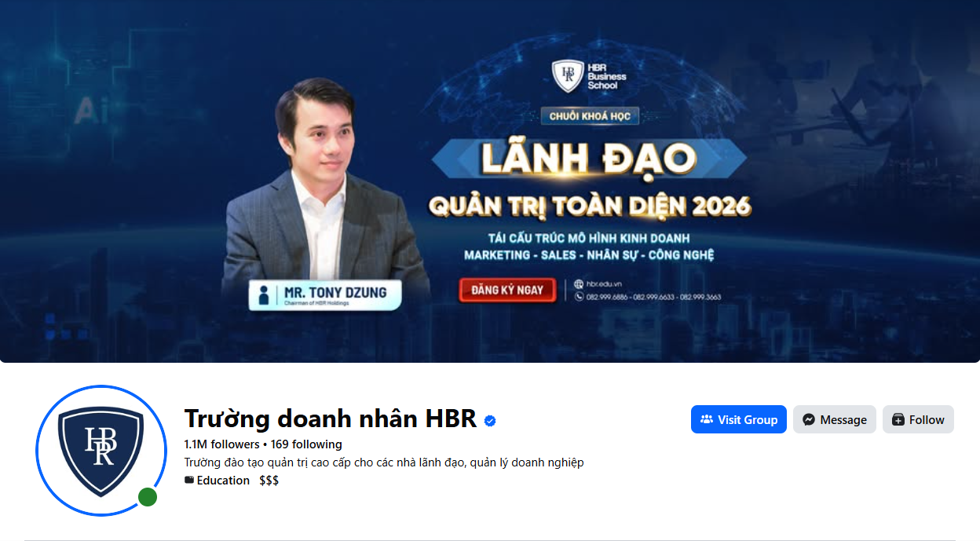
Task: Click the Education category briefcase icon
Action: coord(189,480)
